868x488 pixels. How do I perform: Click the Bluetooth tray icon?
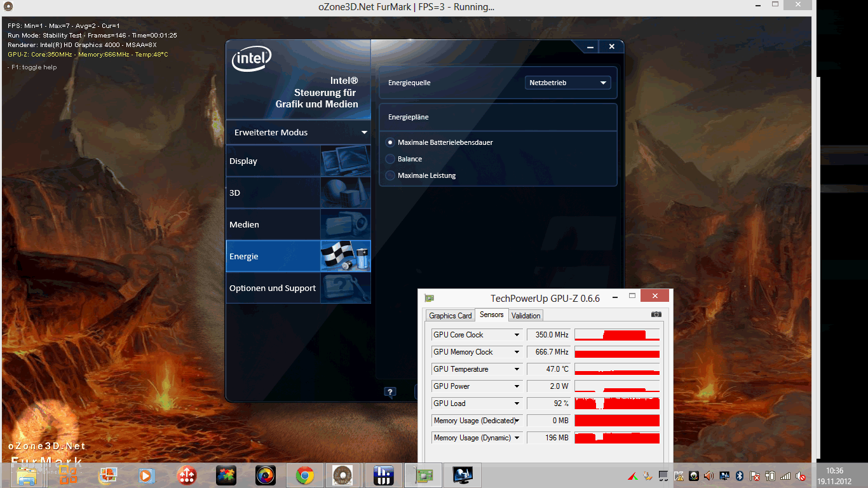pyautogui.click(x=740, y=475)
